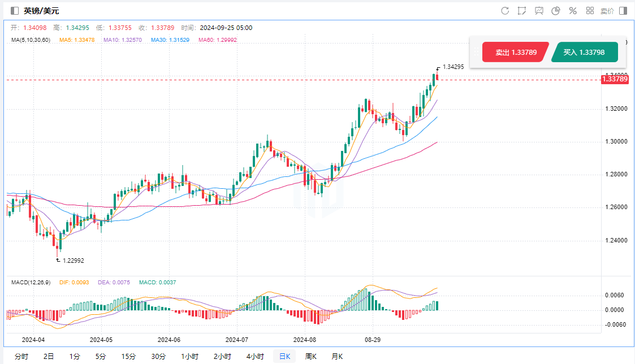635x364 pixels.
Task: Toggle the right side panel icon
Action: pos(623,11)
